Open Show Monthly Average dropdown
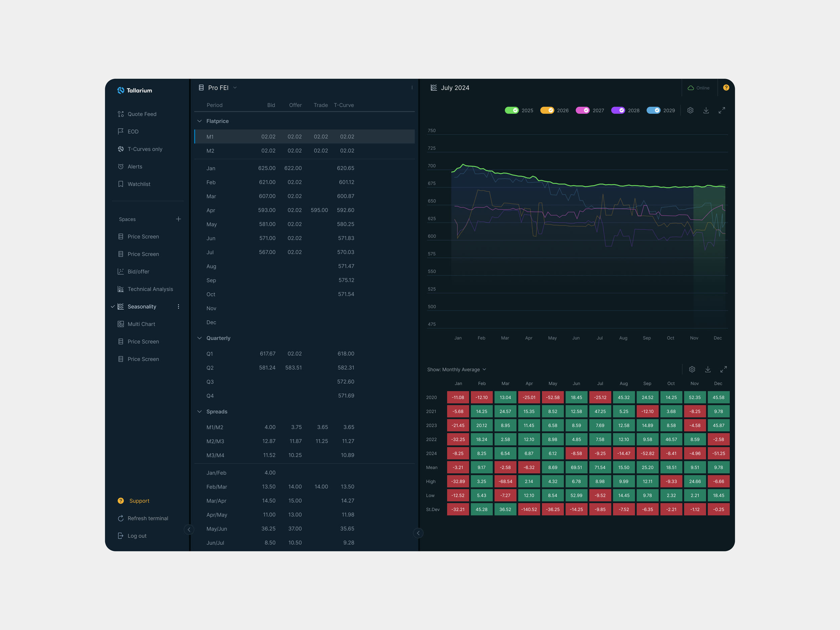The width and height of the screenshot is (840, 630). coord(456,370)
